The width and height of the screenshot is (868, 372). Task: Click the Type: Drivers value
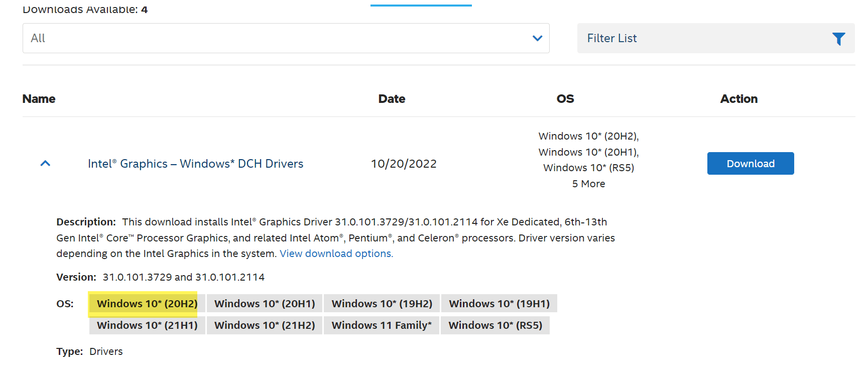click(x=106, y=351)
